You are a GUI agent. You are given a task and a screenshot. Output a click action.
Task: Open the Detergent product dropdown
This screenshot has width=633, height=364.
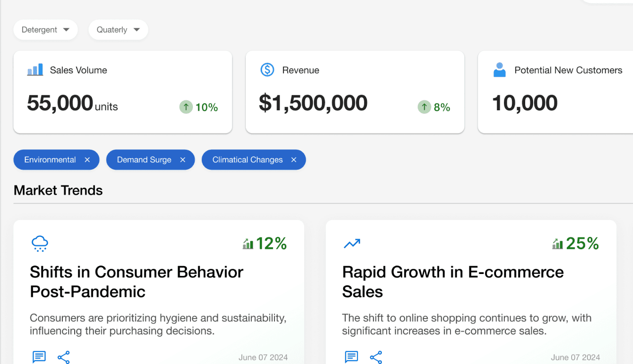coord(45,30)
